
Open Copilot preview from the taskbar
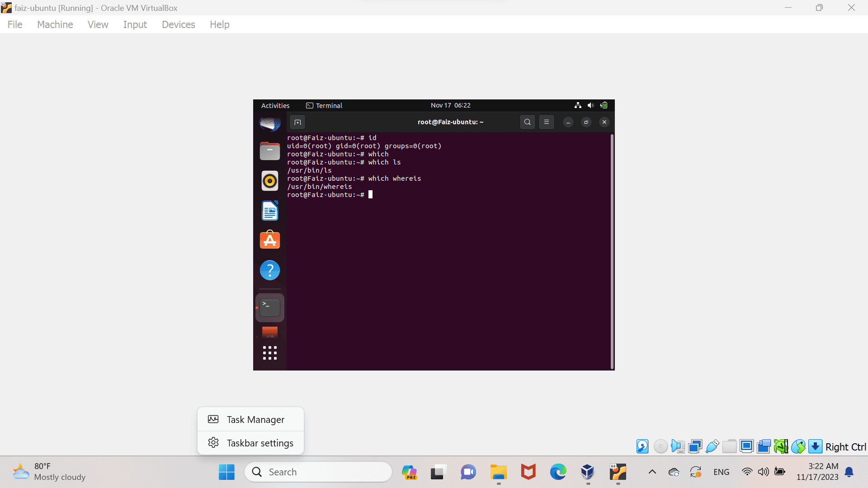tap(409, 472)
